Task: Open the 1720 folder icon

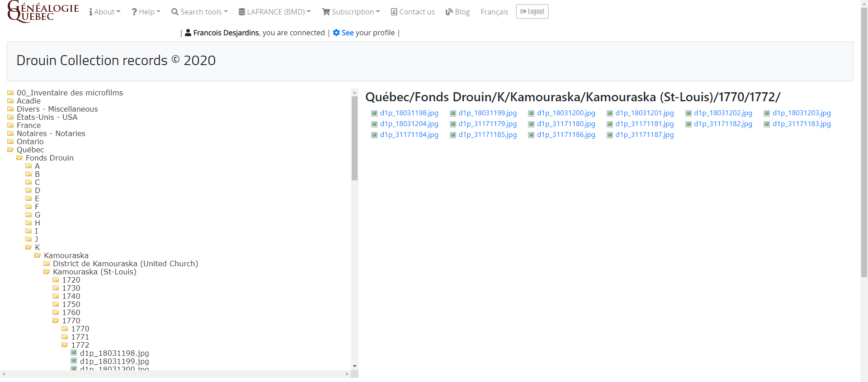Action: click(56, 280)
